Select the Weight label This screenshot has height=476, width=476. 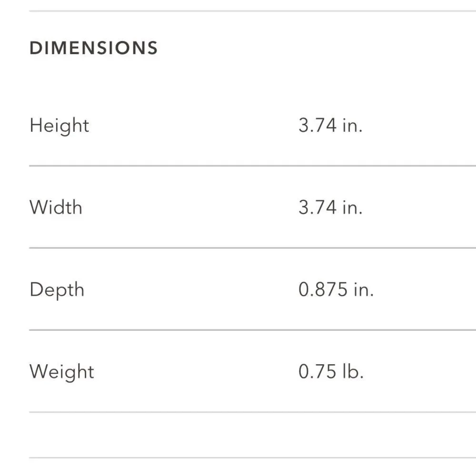(x=61, y=372)
